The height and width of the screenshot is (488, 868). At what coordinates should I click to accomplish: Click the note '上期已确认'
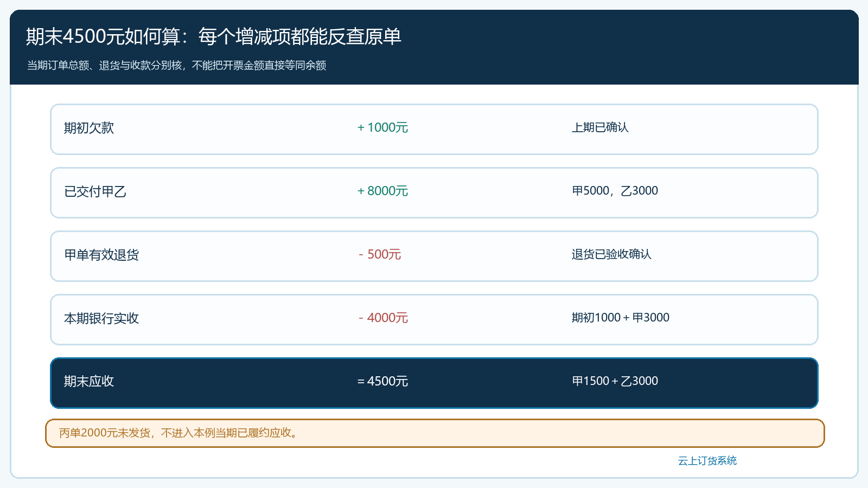[600, 127]
